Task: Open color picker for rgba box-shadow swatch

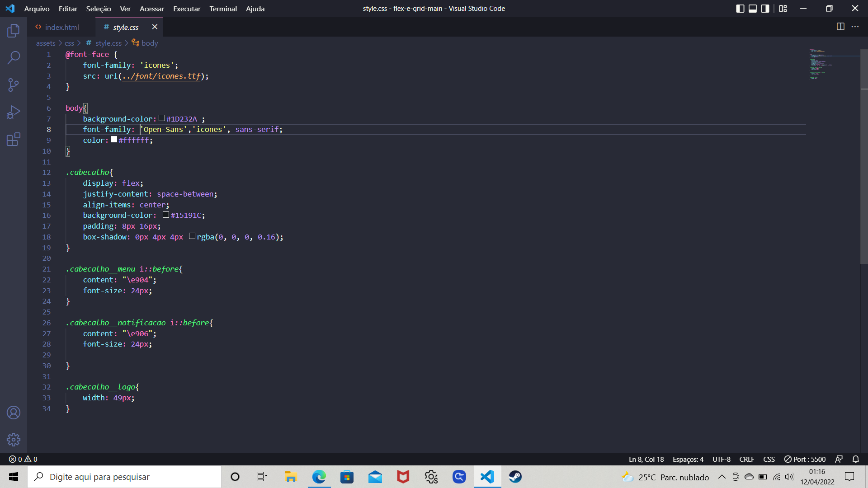Action: 192,236
